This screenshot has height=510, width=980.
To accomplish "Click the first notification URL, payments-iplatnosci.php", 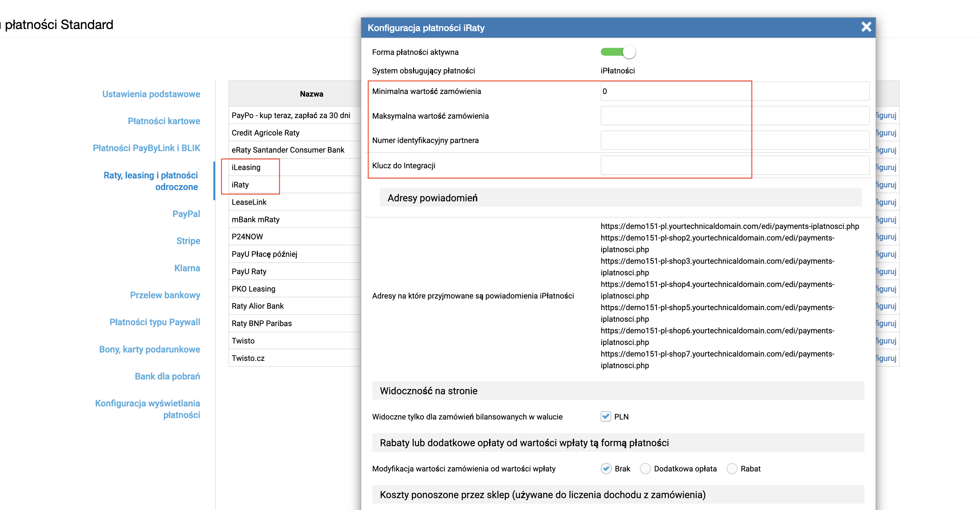I will [730, 226].
